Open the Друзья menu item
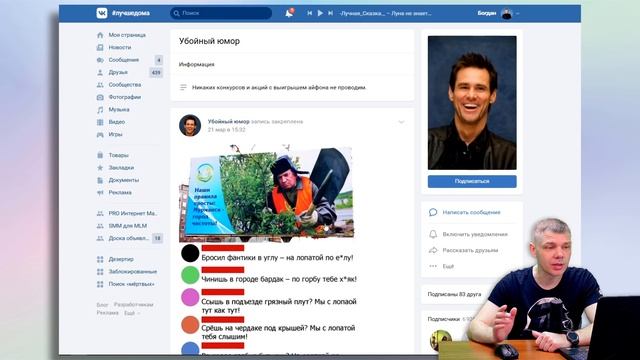This screenshot has height=360, width=640. [118, 72]
